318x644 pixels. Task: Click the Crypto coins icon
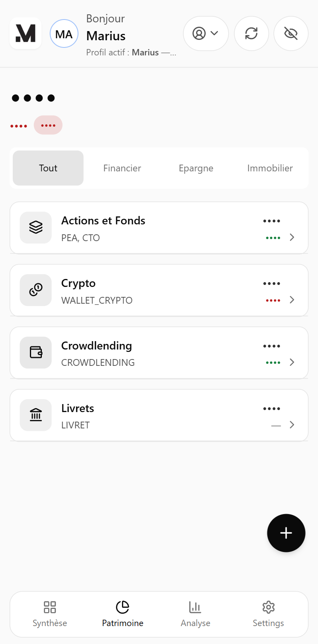36,290
